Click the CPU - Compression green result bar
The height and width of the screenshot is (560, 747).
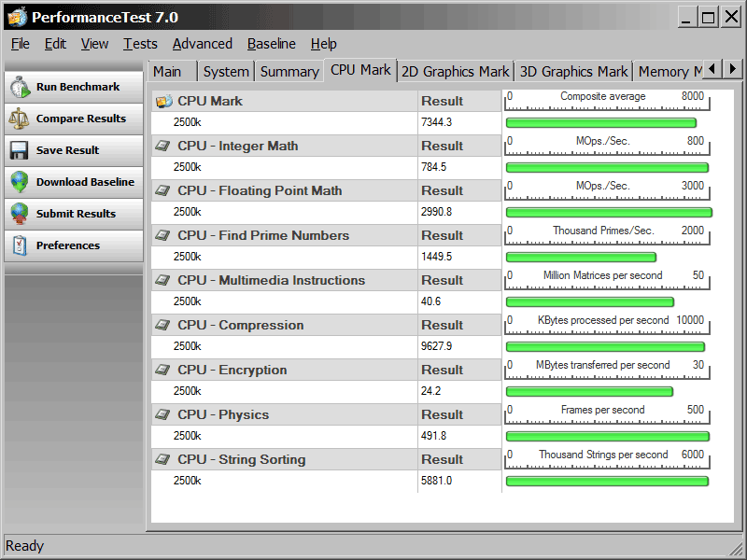605,346
